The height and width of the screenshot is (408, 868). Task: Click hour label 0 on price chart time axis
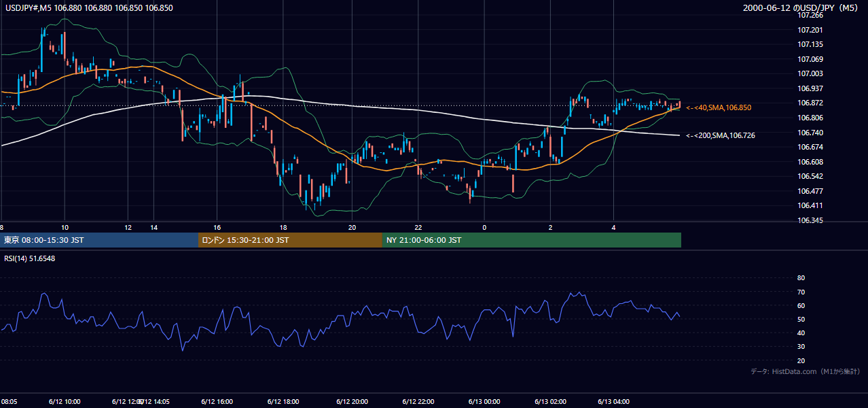pos(484,227)
